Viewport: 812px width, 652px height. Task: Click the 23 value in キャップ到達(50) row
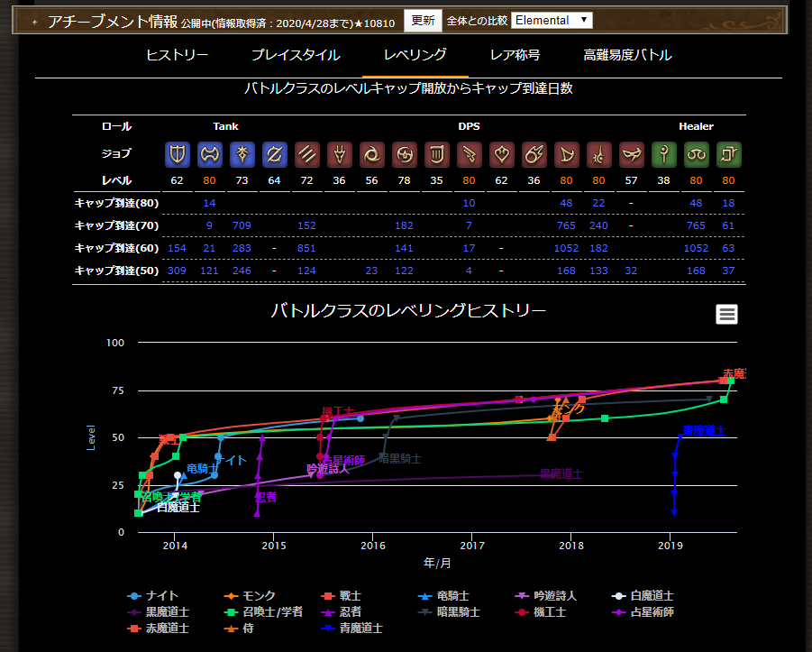(x=371, y=271)
